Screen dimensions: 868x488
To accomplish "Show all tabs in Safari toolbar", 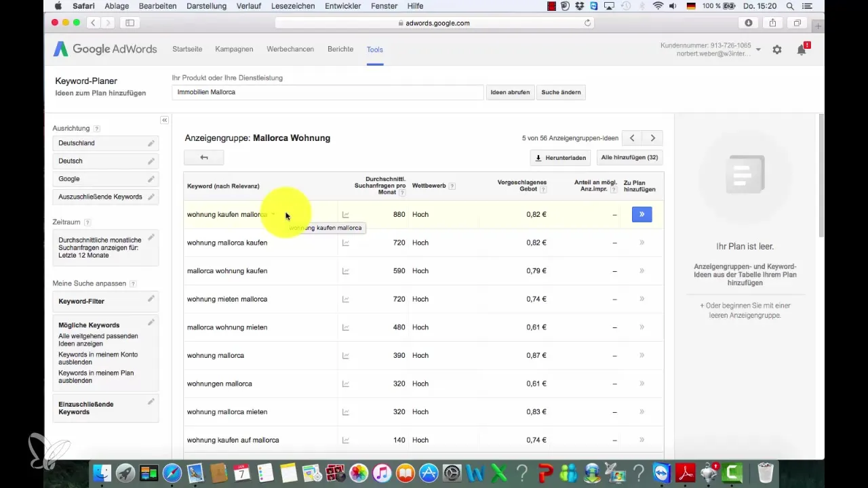I will point(797,23).
